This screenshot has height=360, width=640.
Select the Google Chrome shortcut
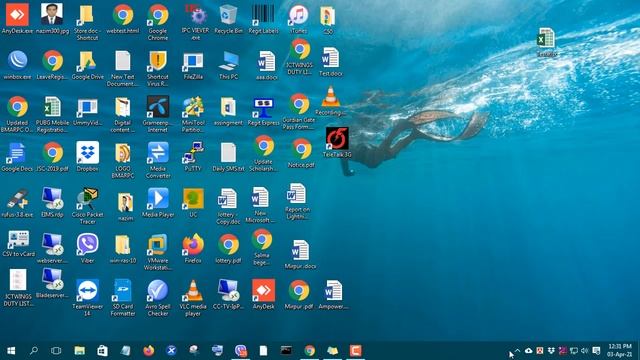click(158, 22)
